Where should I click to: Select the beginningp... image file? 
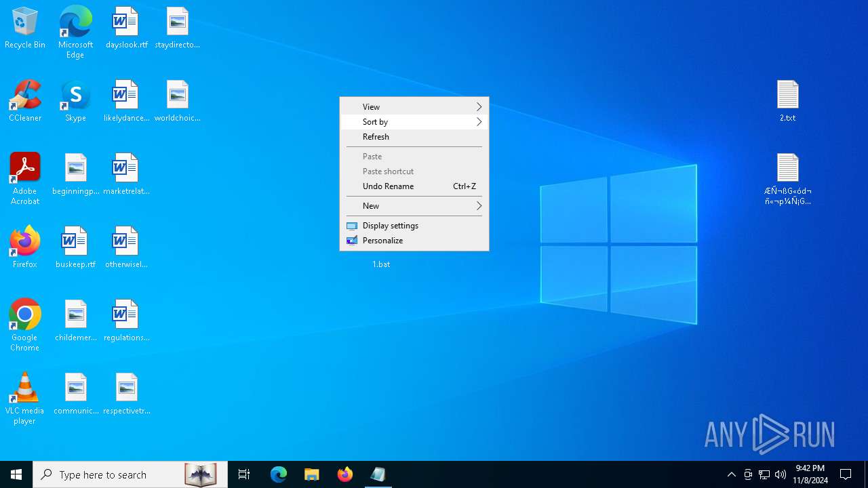(75, 175)
